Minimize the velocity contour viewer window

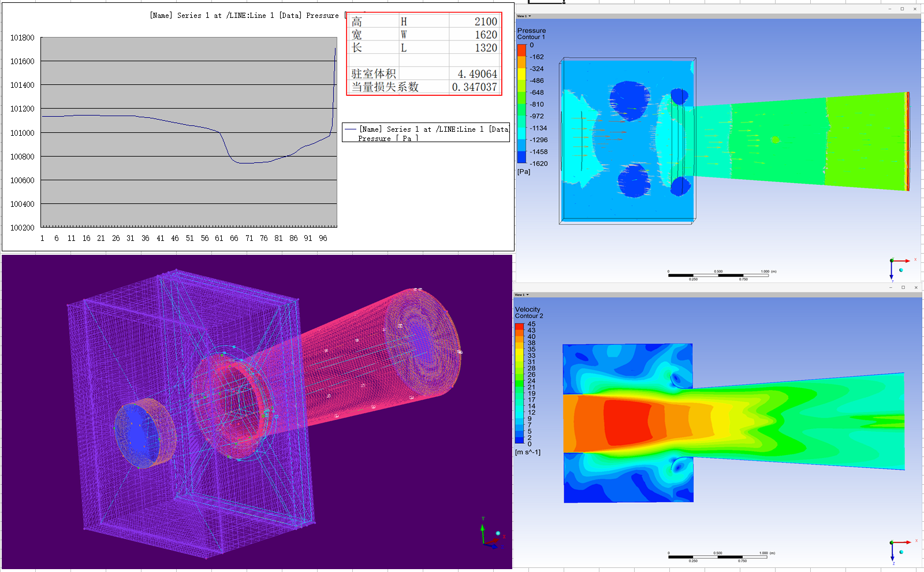pos(891,287)
